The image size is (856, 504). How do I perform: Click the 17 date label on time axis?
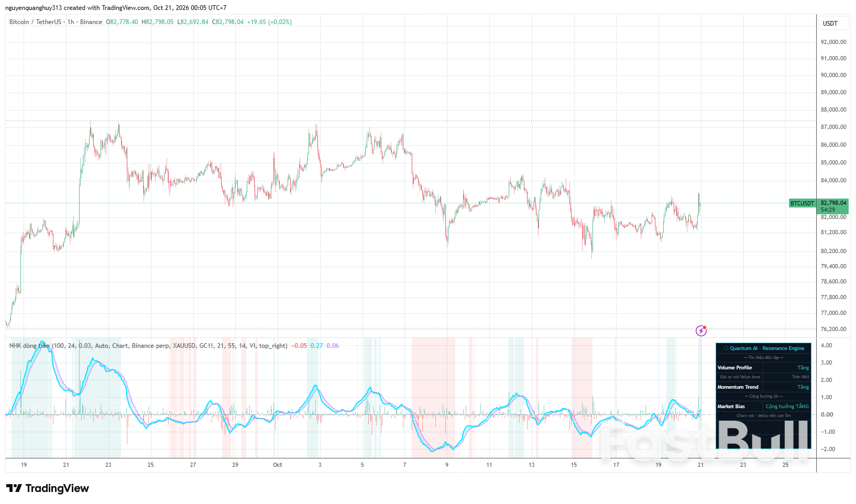[616, 465]
